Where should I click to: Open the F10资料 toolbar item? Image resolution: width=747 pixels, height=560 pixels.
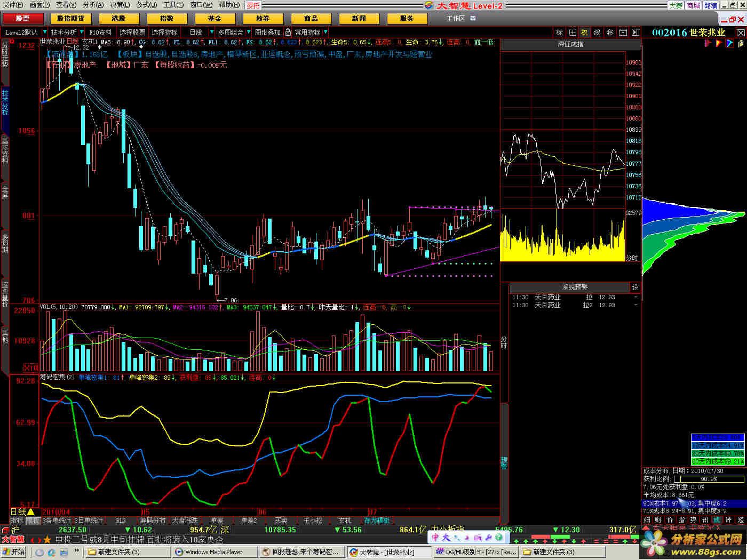click(100, 33)
